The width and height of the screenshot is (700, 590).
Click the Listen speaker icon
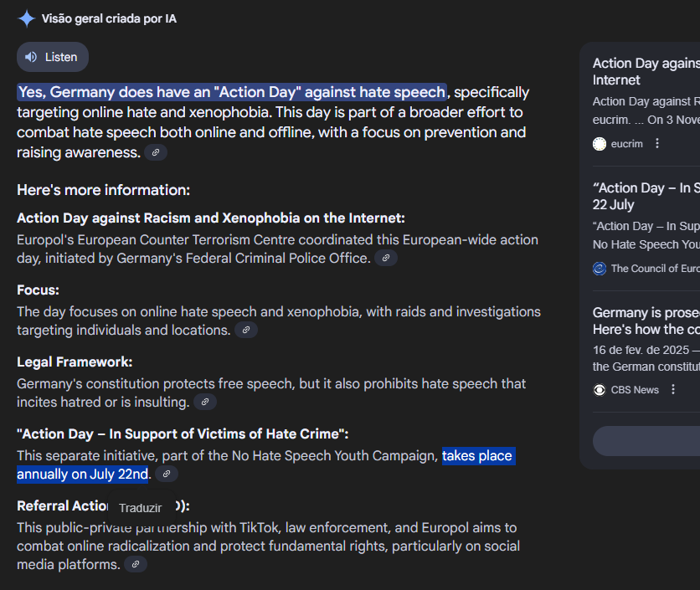point(31,57)
